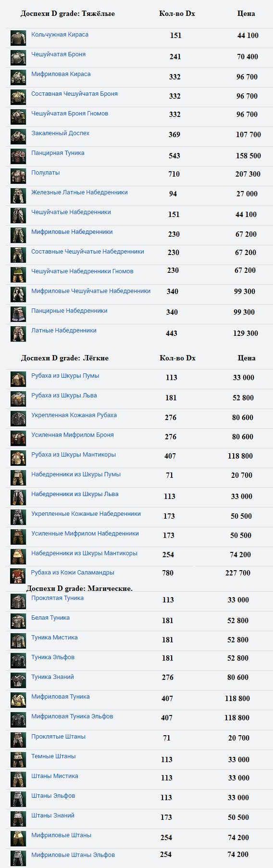Click the Рубаха из Шкуры Пумы icon
The height and width of the screenshot is (868, 273).
pos(18,379)
